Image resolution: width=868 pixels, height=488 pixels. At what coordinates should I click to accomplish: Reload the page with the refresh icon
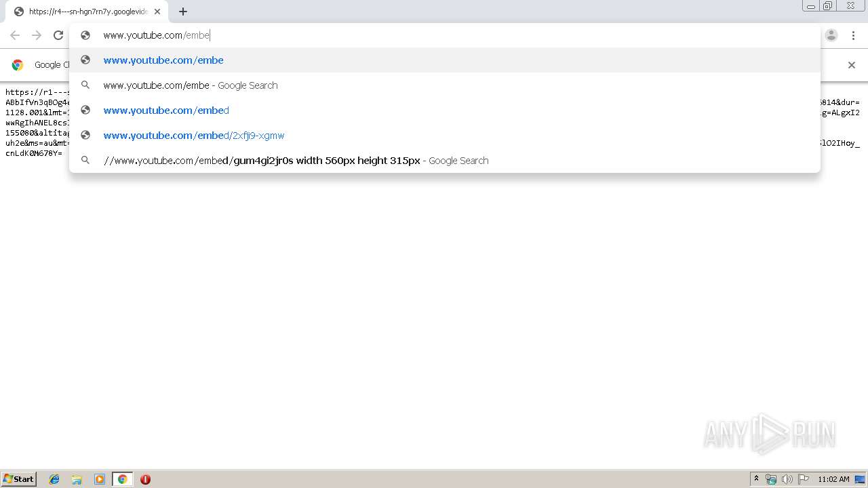tap(58, 35)
